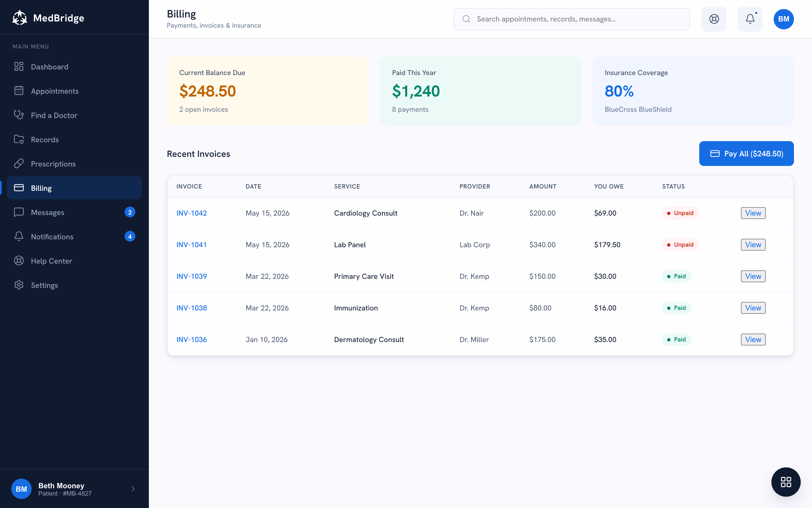Screen dimensions: 812x508
Task: View the Immunization invoice
Action: point(753,308)
